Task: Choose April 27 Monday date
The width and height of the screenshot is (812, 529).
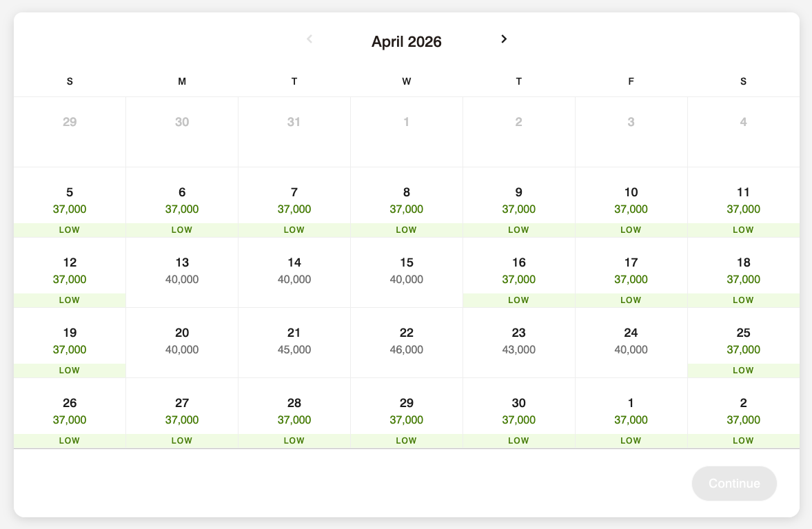Action: 182,412
